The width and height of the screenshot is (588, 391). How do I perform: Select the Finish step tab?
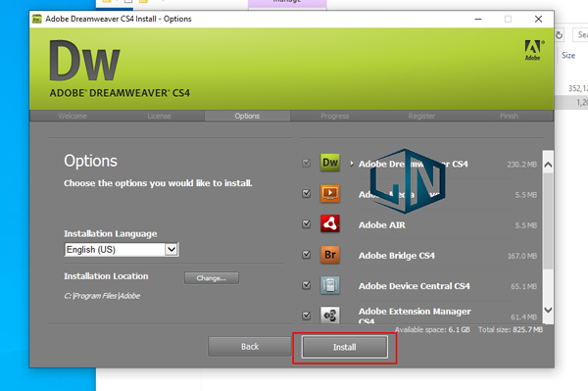click(509, 116)
